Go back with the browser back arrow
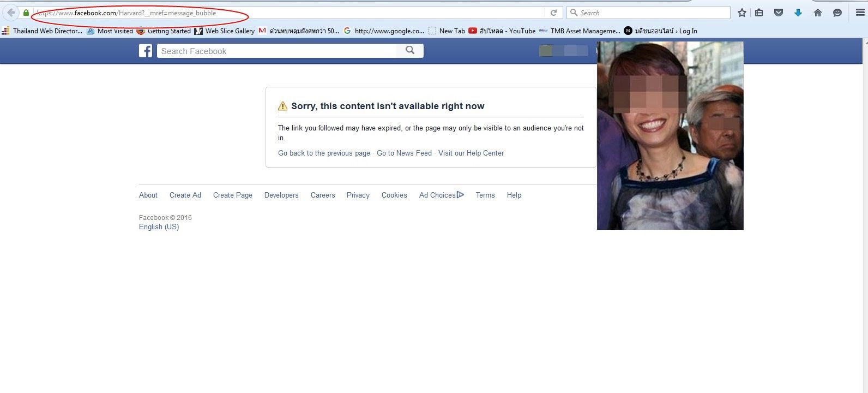 click(11, 13)
